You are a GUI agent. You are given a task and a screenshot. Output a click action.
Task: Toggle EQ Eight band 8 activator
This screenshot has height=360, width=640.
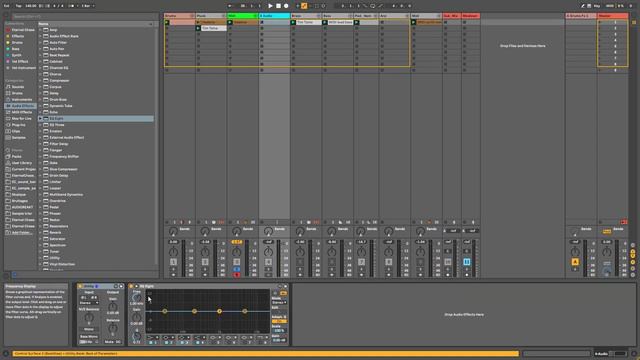260,342
